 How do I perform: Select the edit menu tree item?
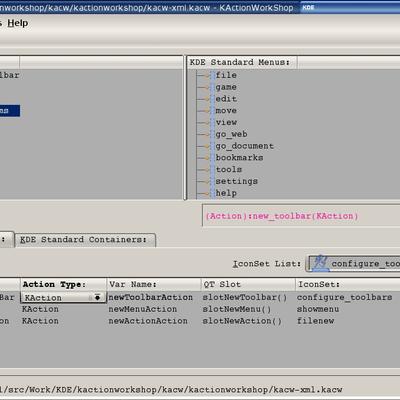coord(226,99)
